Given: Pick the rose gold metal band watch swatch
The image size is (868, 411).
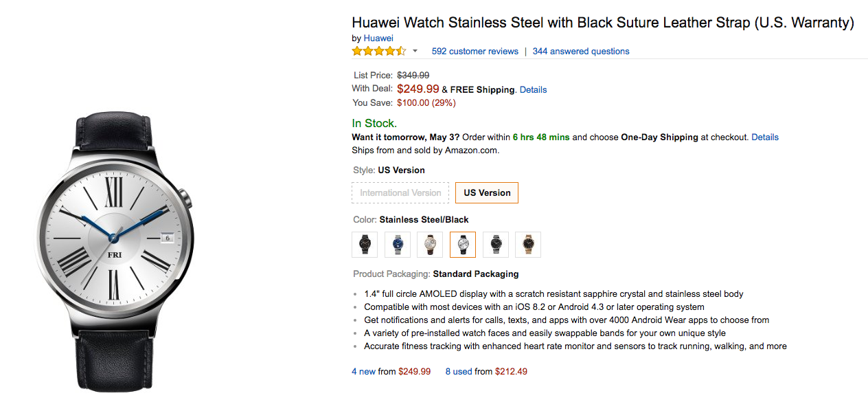Looking at the screenshot, I should coord(528,244).
